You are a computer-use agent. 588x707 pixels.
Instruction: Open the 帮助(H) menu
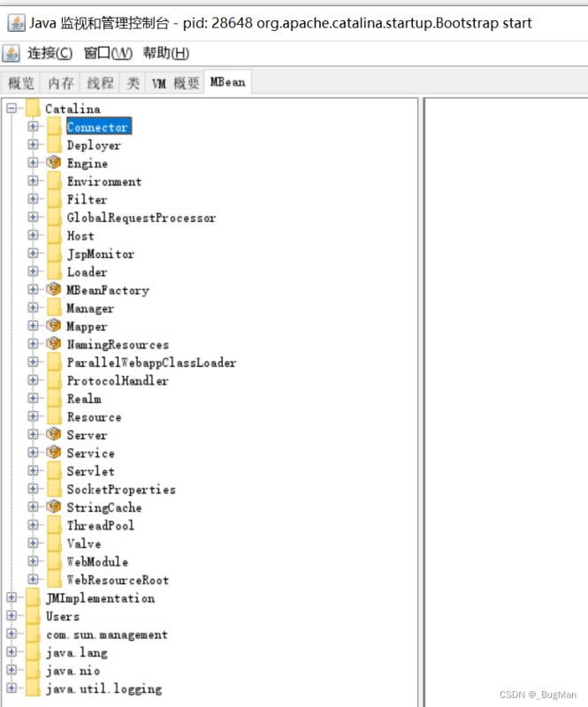(x=165, y=53)
